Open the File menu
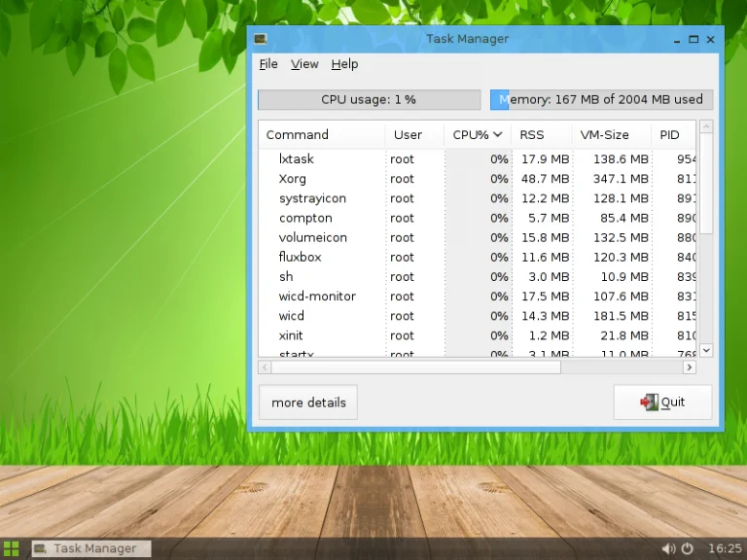 pos(268,64)
